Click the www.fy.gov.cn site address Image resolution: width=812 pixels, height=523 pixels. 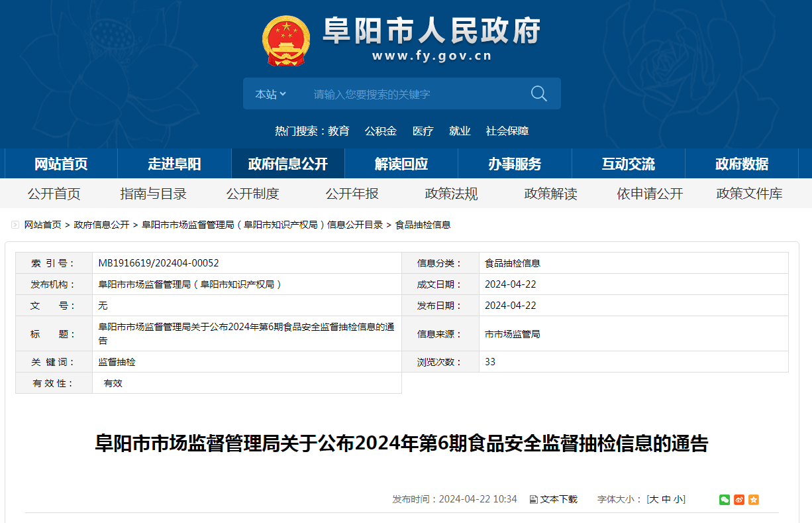[x=432, y=56]
